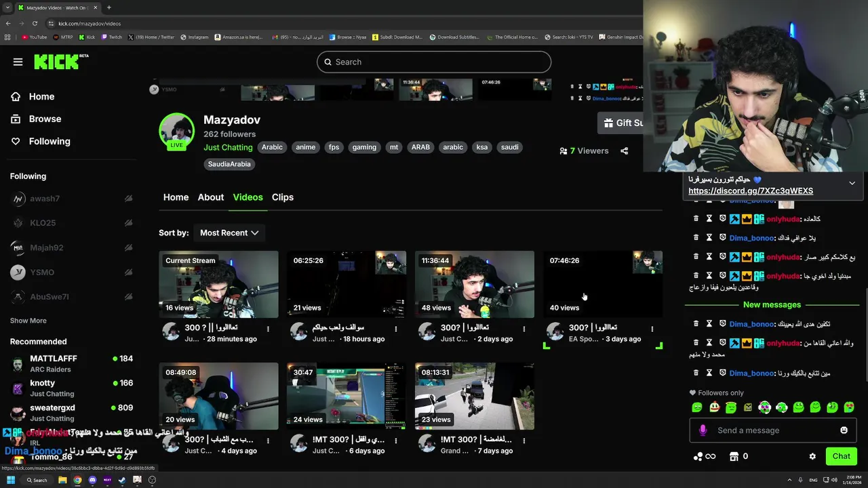Viewport: 868px width, 488px height.
Task: Click the volume icon in the system tray
Action: click(x=833, y=480)
